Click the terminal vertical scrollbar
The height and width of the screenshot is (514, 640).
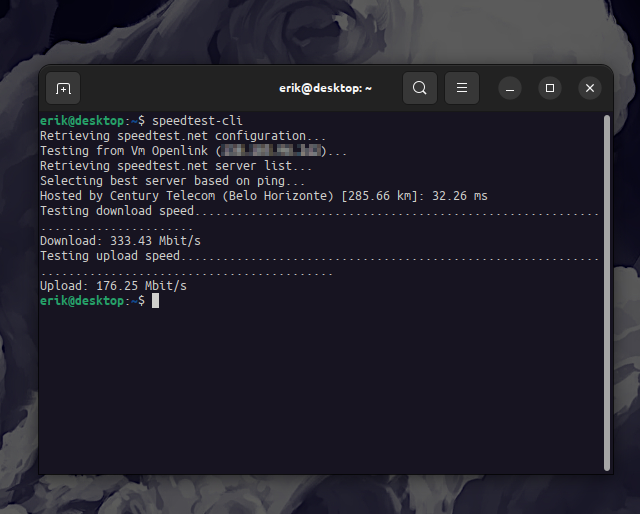pos(607,293)
